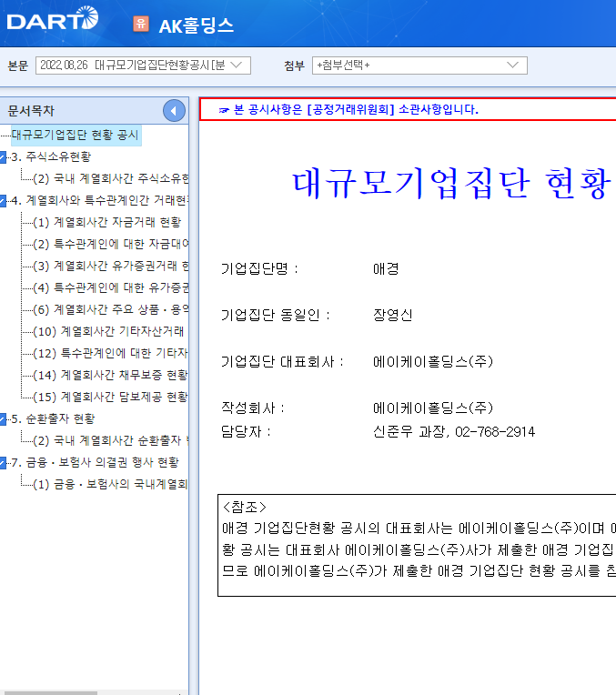Click the <참조> note heading
Viewport: 616px width, 695px height.
pyautogui.click(x=245, y=507)
